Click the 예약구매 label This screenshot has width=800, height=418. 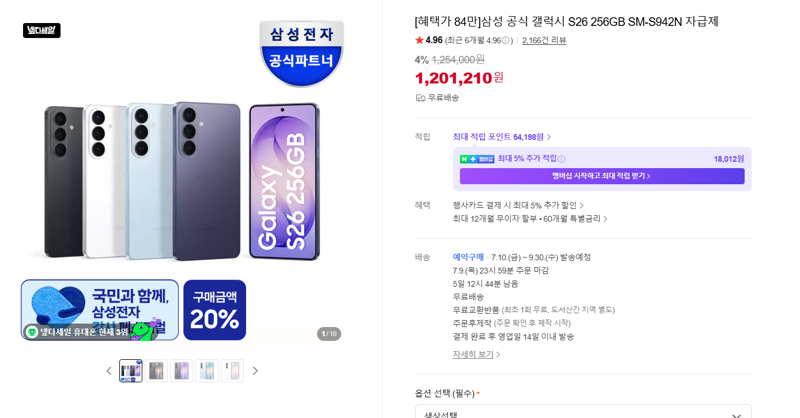pyautogui.click(x=468, y=257)
